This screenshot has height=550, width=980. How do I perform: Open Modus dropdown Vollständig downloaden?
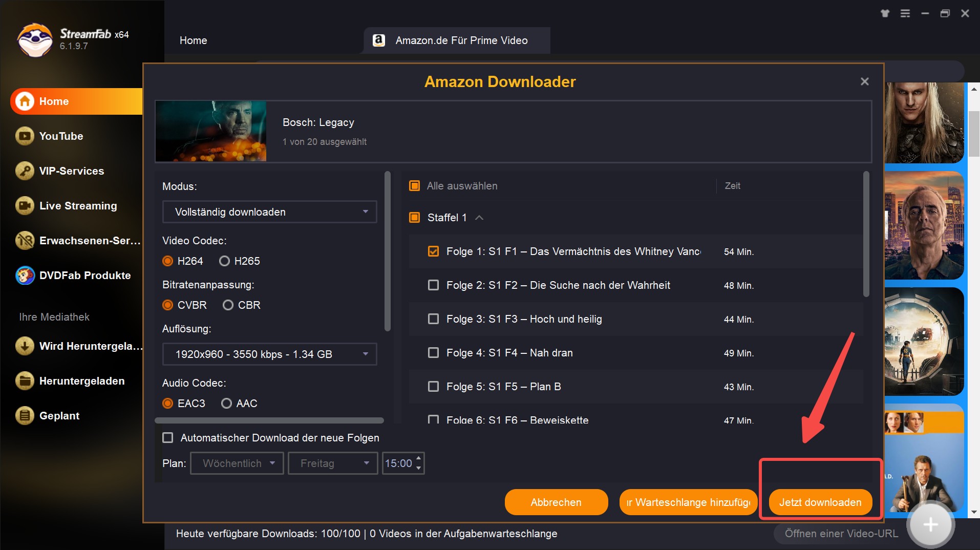tap(270, 212)
